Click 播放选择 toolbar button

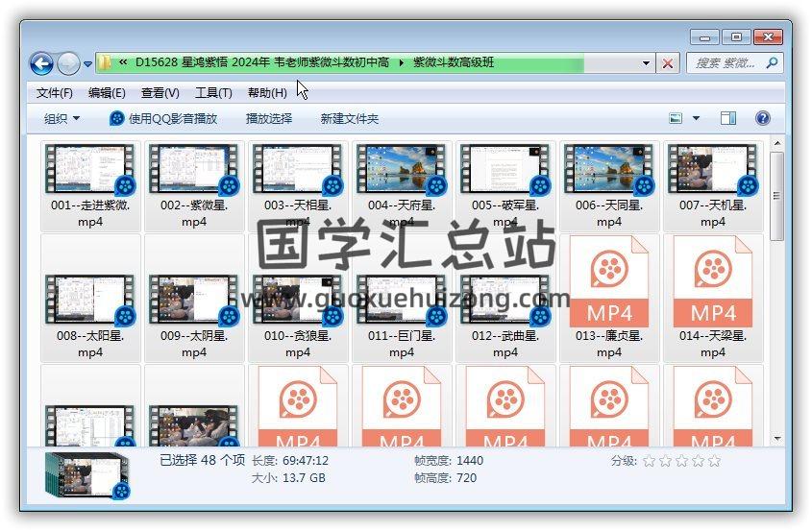click(x=269, y=118)
